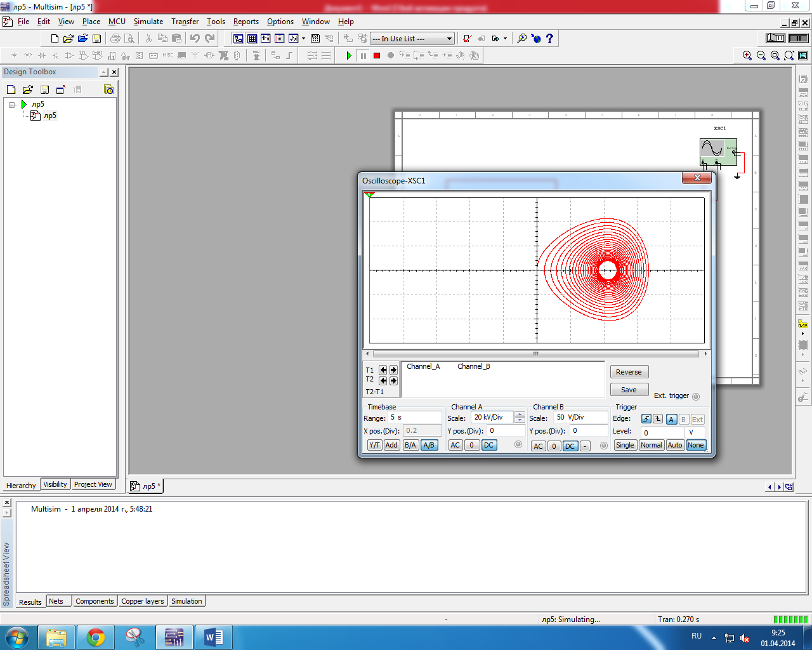Viewport: 812px width, 650px height.
Task: Set Channel A coupling to AC
Action: click(455, 446)
